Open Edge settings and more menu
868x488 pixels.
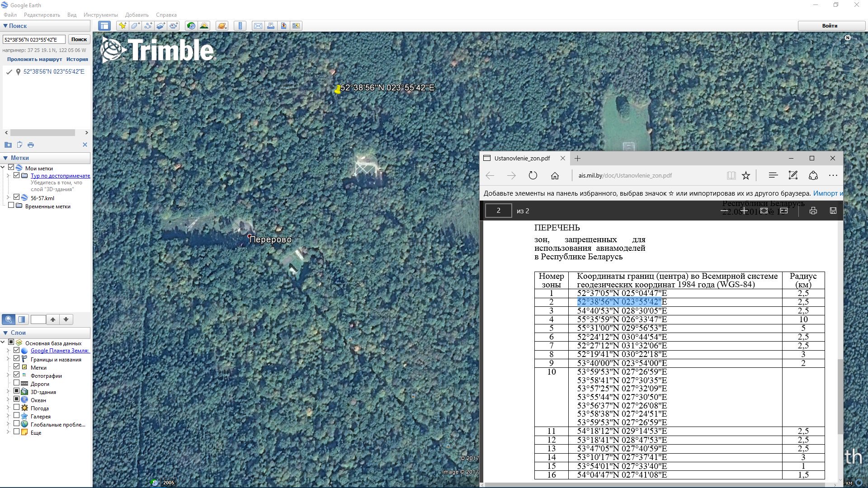[833, 175]
